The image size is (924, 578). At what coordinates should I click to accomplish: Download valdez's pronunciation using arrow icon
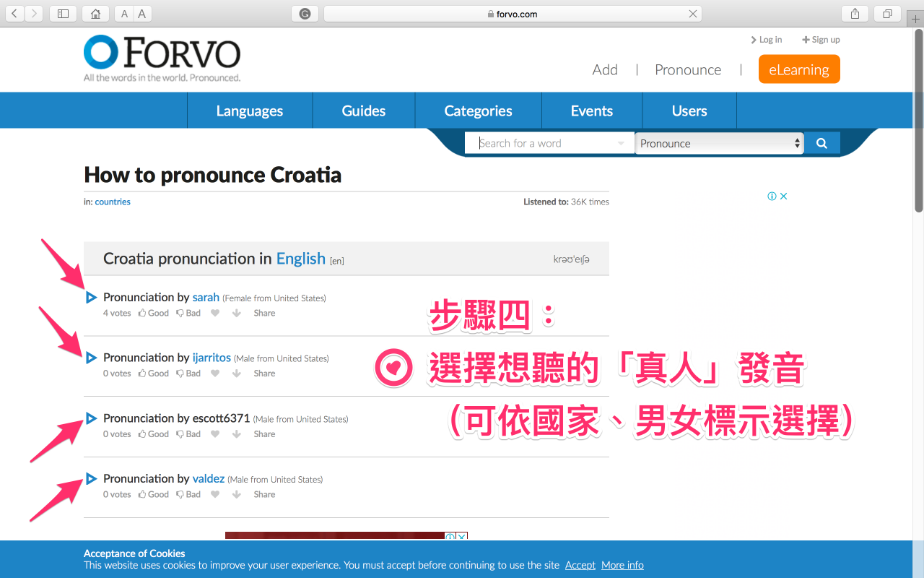[x=236, y=495]
